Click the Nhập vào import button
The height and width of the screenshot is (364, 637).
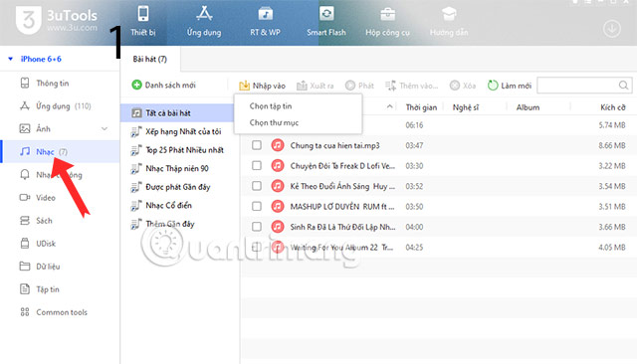[x=262, y=86]
